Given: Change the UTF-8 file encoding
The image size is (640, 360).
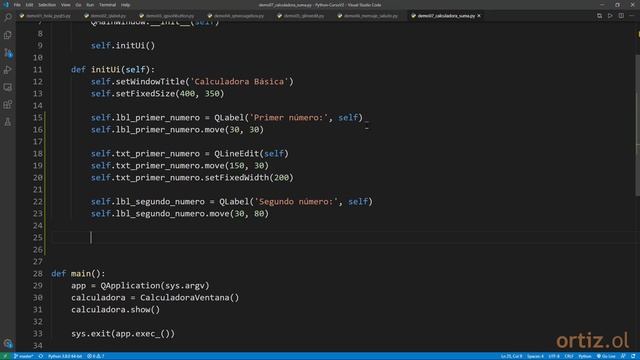Looking at the screenshot, I should pos(554,356).
